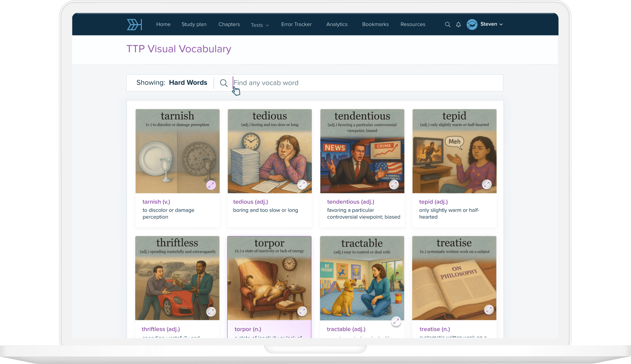Click the tarnish (v.) word link
The width and height of the screenshot is (631, 364).
tap(156, 202)
